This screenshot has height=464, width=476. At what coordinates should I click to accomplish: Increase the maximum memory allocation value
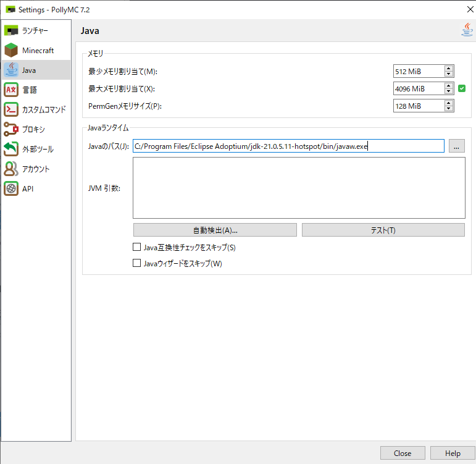448,86
